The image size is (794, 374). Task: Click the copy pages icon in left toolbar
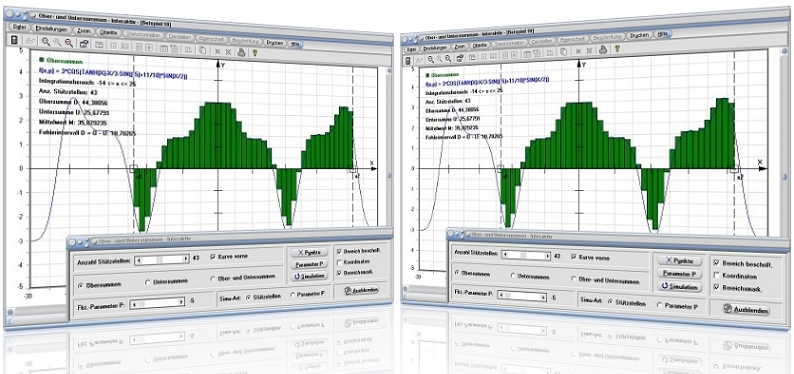[202, 50]
